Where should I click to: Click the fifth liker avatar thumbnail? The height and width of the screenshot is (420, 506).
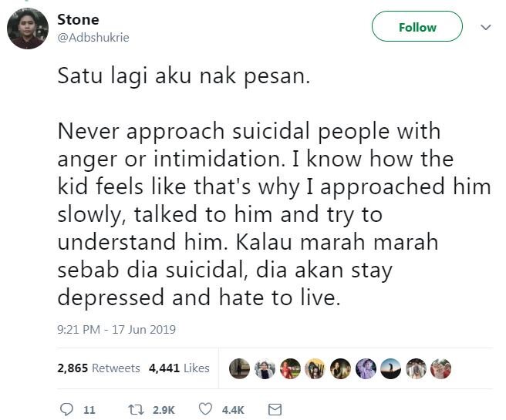coord(340,368)
